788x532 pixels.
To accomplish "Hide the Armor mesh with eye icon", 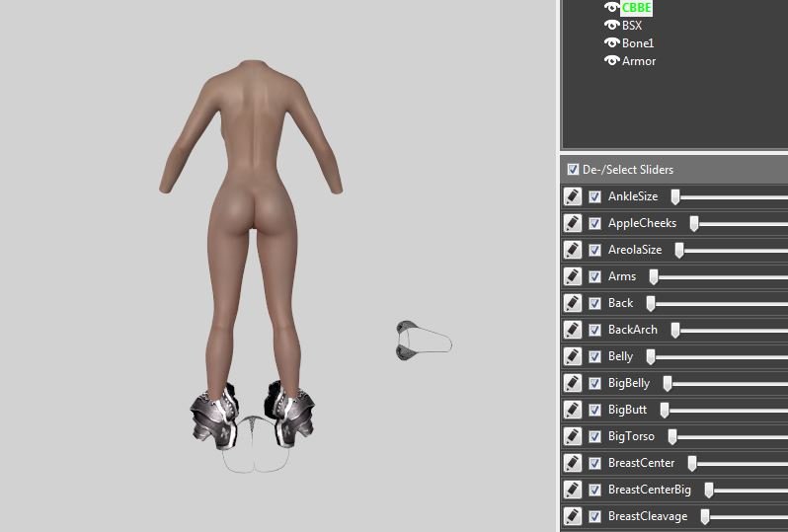I will click(x=611, y=61).
